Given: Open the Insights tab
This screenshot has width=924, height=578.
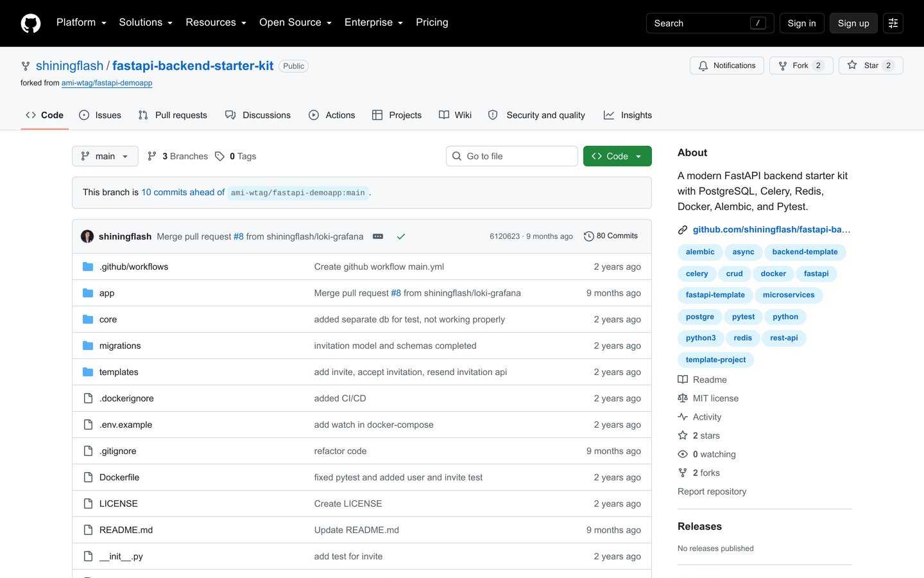Looking at the screenshot, I should [x=628, y=115].
